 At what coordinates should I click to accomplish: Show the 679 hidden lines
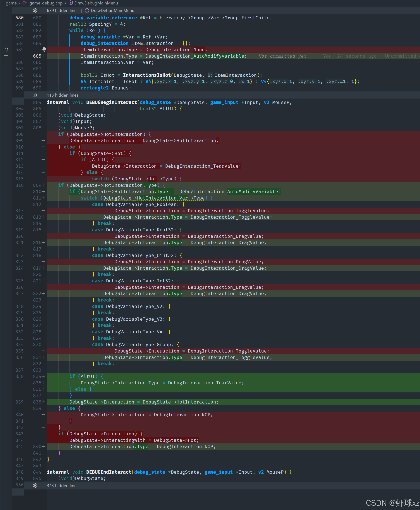click(62, 10)
